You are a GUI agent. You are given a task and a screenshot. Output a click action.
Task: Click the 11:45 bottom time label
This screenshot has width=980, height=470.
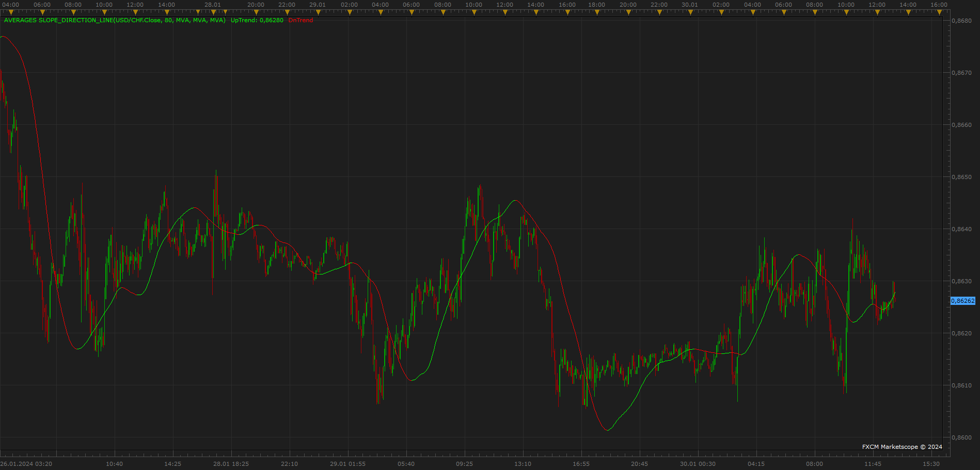873,464
